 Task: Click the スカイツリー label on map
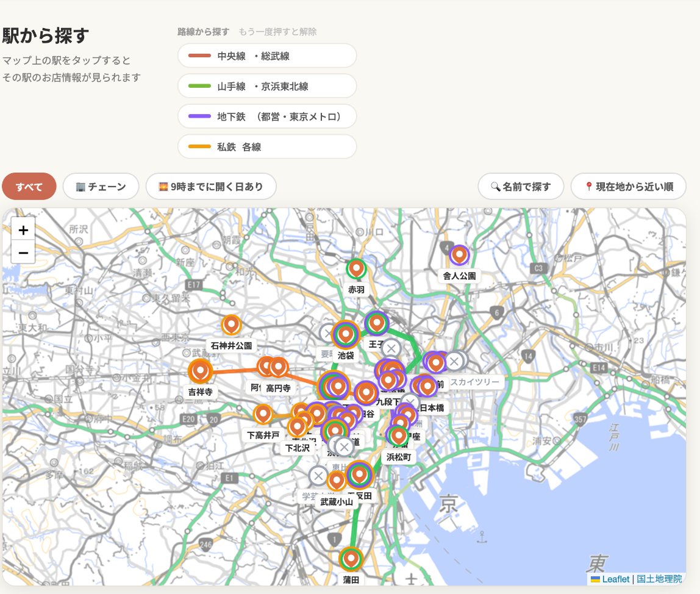tap(474, 382)
